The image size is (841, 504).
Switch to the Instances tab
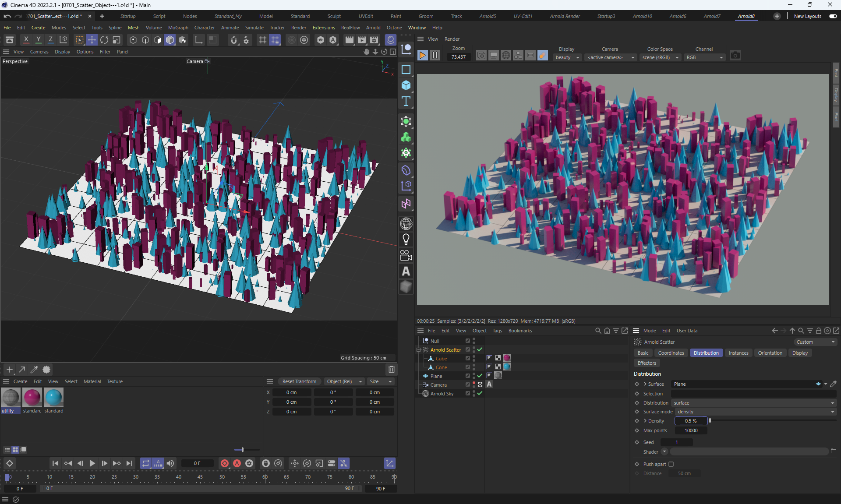point(738,353)
